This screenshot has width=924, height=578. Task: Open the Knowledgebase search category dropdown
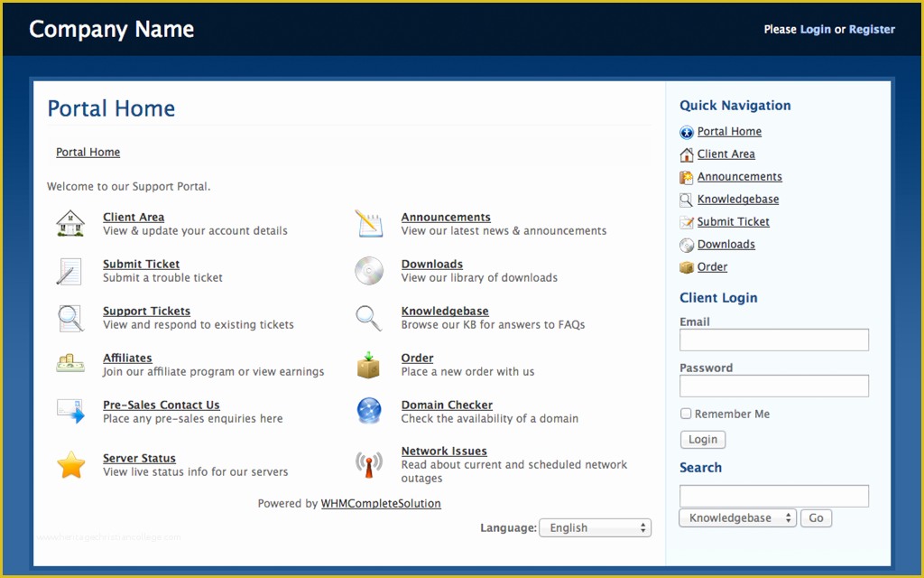pyautogui.click(x=738, y=517)
